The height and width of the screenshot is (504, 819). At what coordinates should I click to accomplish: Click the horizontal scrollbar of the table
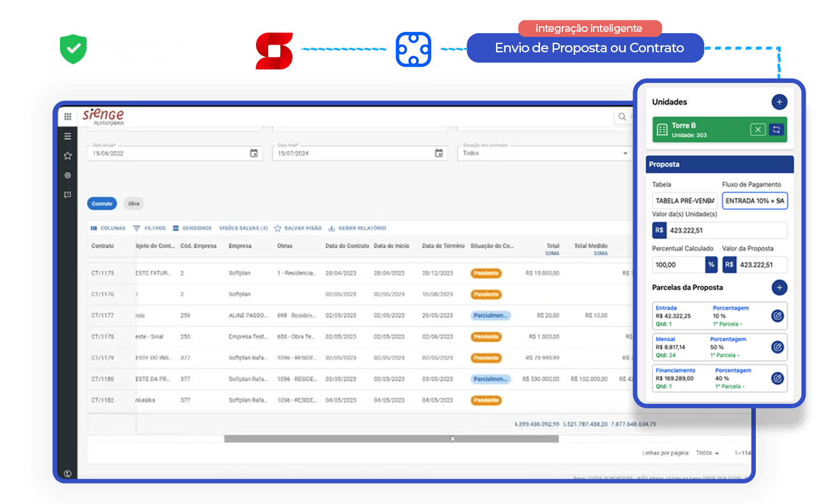[391, 439]
